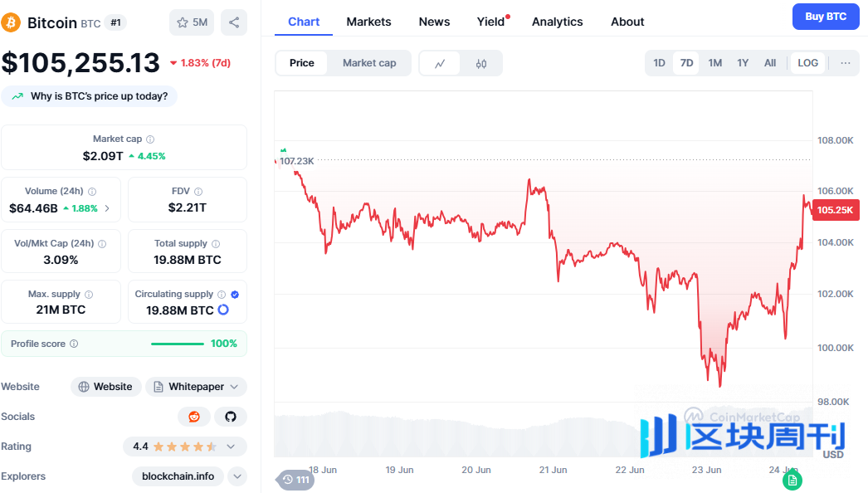The width and height of the screenshot is (868, 493).
Task: Click the Profile score progress bar
Action: point(177,344)
